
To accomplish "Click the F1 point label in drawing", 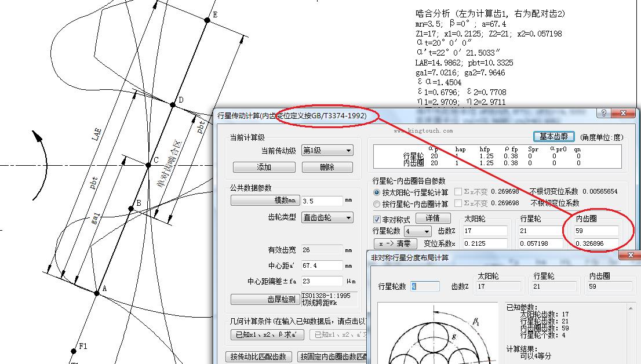I will coord(83,347).
